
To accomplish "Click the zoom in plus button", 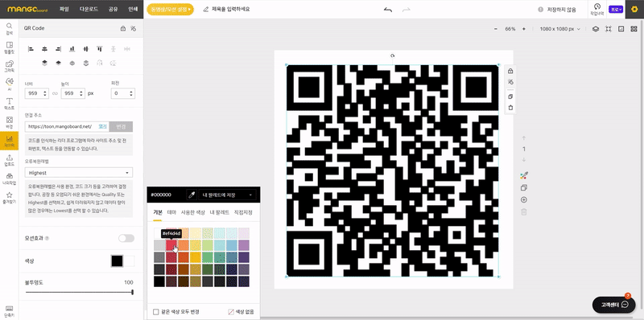I will [524, 29].
